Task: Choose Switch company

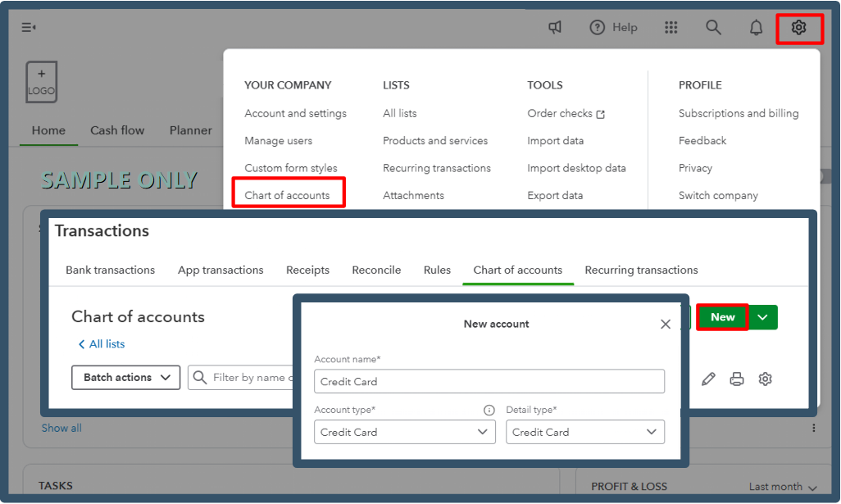Action: pyautogui.click(x=718, y=196)
